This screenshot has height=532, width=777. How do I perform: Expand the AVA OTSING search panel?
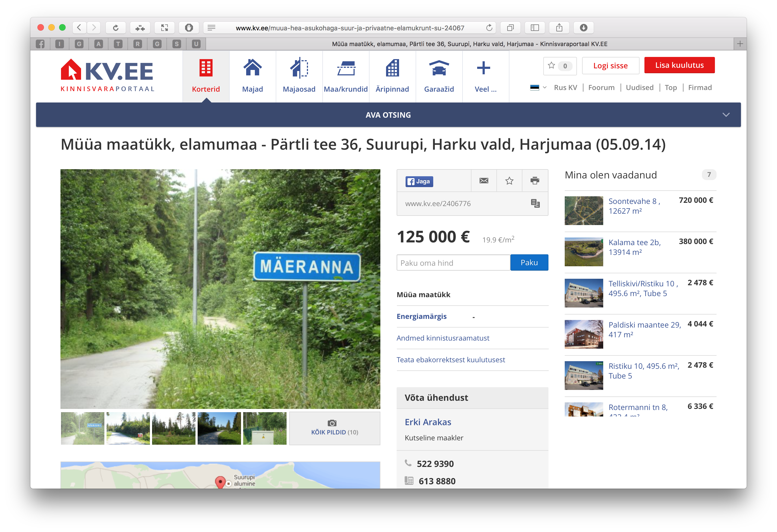coord(388,115)
